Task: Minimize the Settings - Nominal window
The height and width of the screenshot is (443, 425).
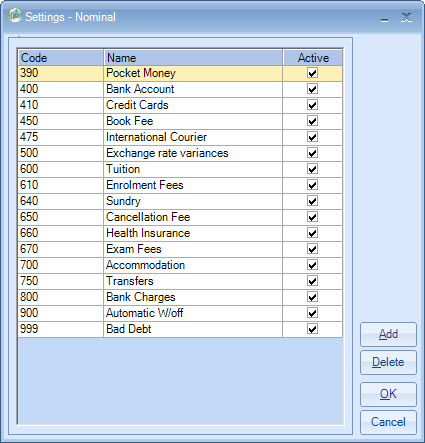Action: click(x=384, y=19)
